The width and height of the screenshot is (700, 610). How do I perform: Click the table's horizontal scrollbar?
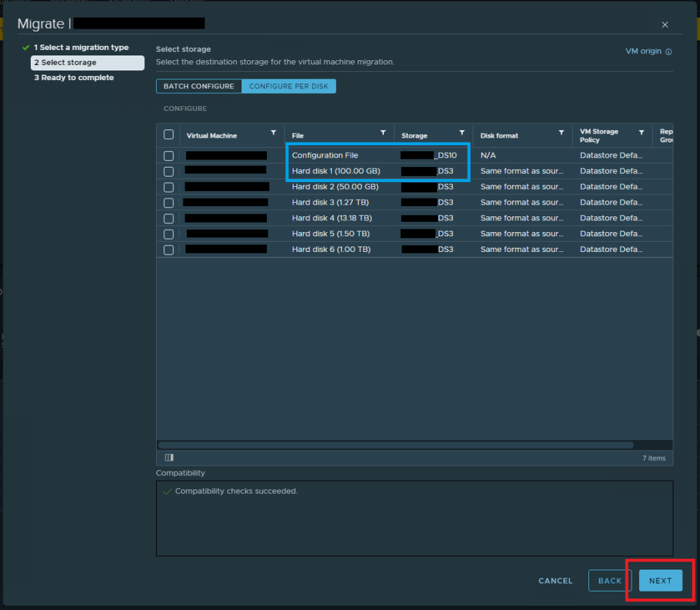click(396, 445)
